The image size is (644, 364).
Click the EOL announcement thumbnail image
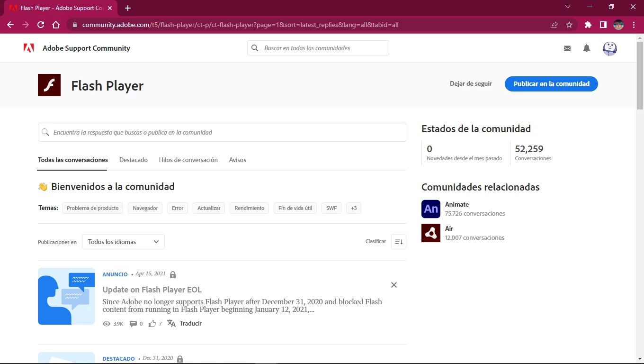pyautogui.click(x=66, y=296)
